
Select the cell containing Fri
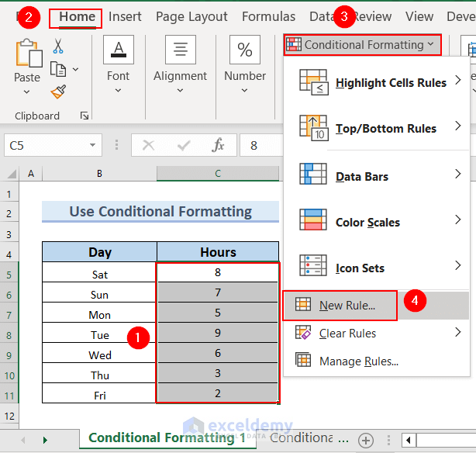point(99,393)
